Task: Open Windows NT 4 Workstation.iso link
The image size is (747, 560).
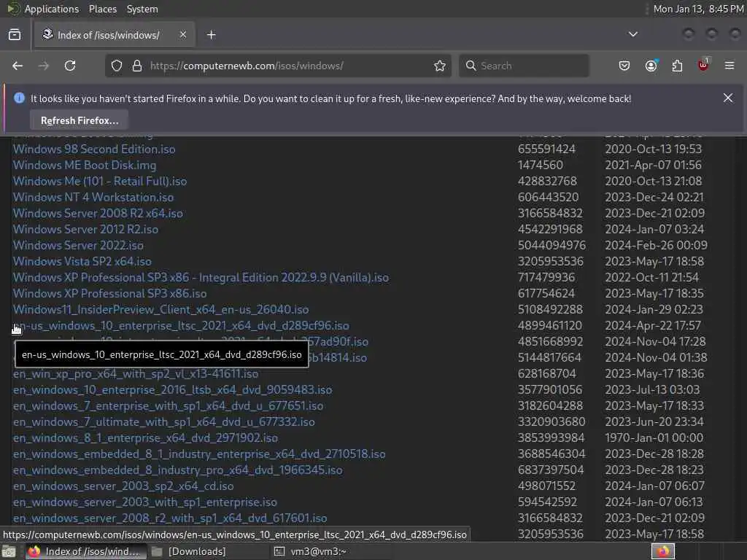Action: pos(93,197)
